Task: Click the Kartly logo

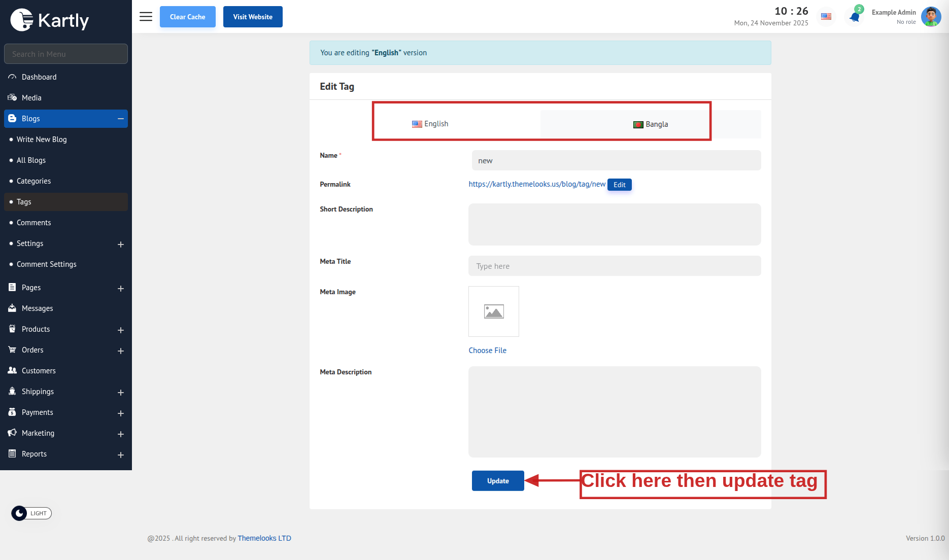Action: [50, 20]
